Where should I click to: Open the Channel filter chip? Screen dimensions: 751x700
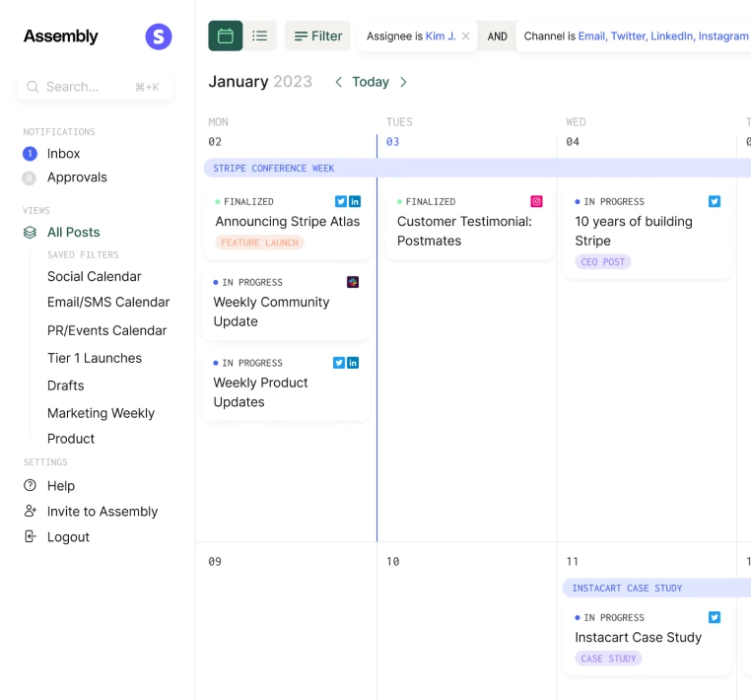[636, 35]
